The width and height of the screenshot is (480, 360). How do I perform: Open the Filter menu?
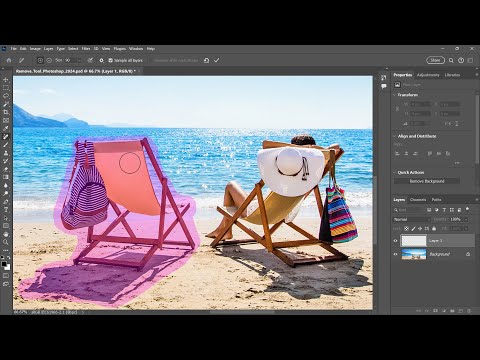(x=86, y=49)
